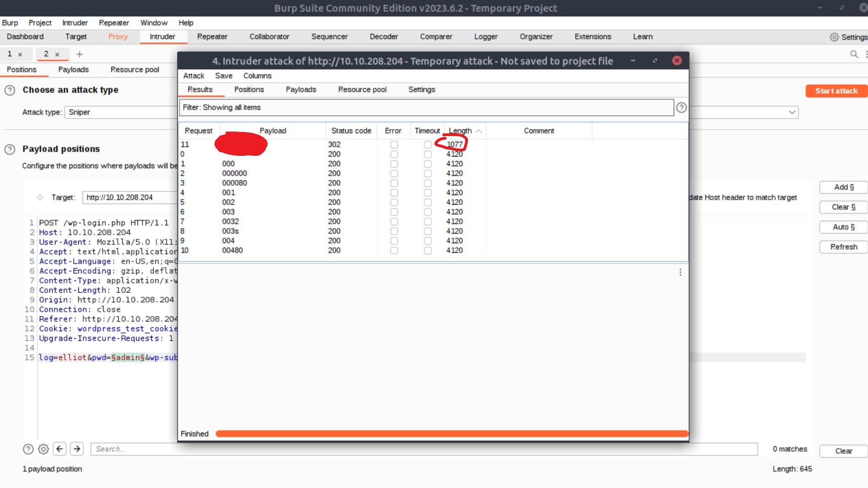
Task: Open the Columns menu in attack window
Action: 257,76
